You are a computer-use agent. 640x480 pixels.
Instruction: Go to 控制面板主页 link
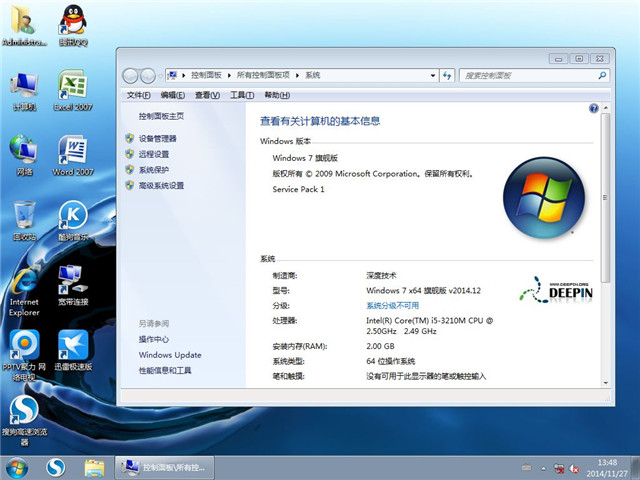161,116
